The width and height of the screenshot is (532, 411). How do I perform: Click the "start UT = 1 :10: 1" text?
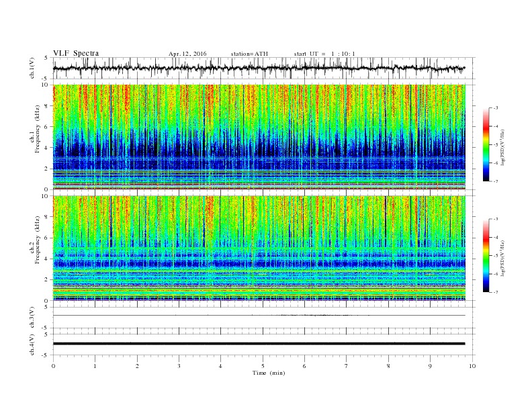coord(324,54)
